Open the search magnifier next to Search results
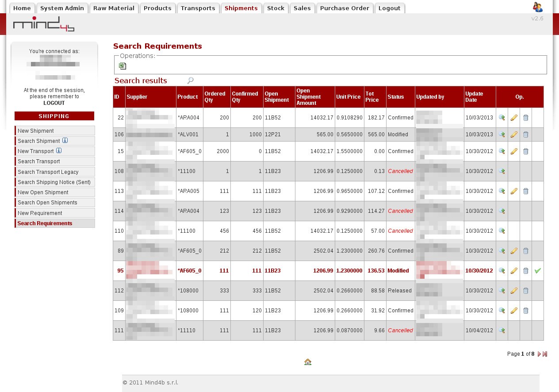Viewport: 559px width, 392px height. [x=190, y=81]
